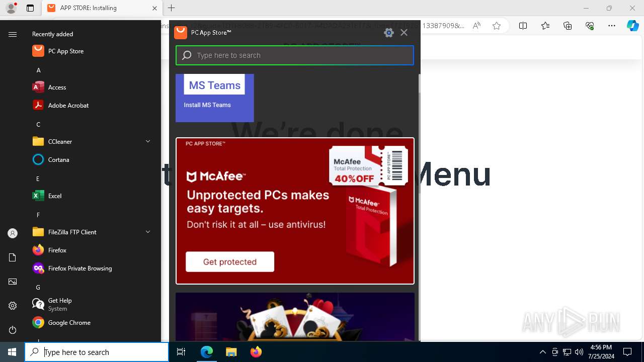Click the E letter header in Start
This screenshot has height=362, width=644.
click(x=38, y=179)
